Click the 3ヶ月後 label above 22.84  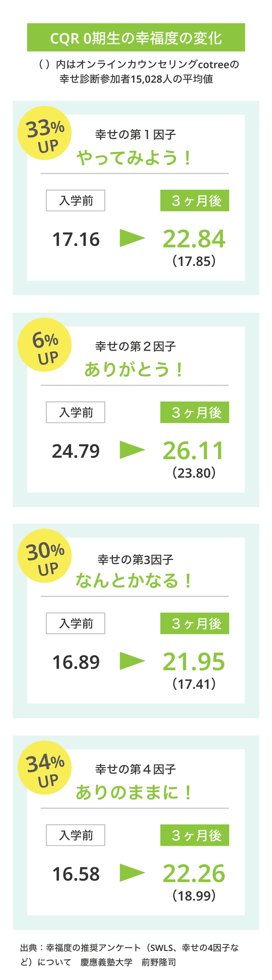(x=194, y=201)
